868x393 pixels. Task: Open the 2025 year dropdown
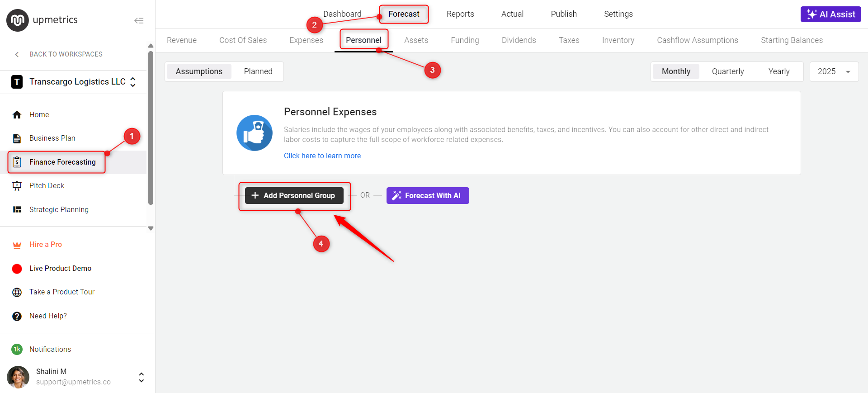[834, 71]
